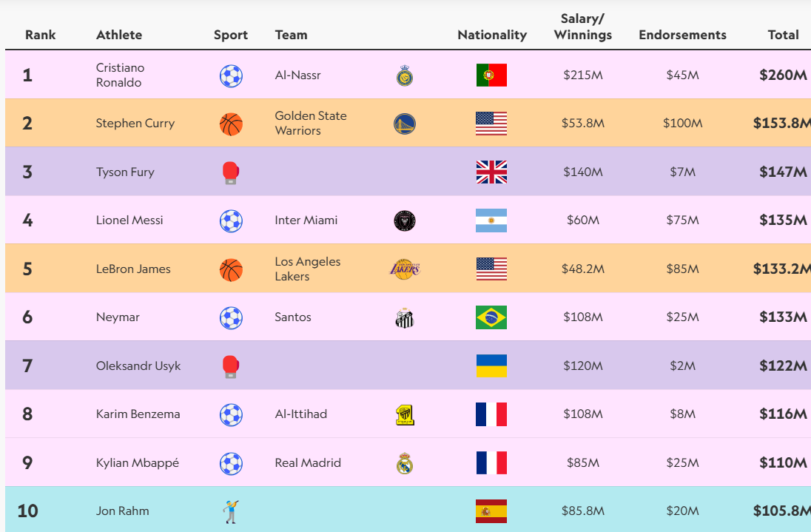Image resolution: width=811 pixels, height=532 pixels.
Task: Click the Al-Ittihad club logo
Action: click(404, 415)
